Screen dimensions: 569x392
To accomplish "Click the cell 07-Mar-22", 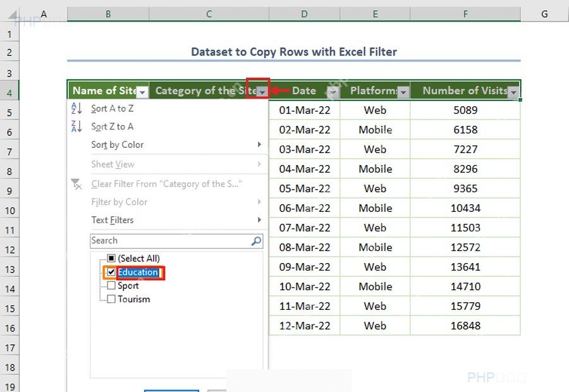I will tap(305, 228).
